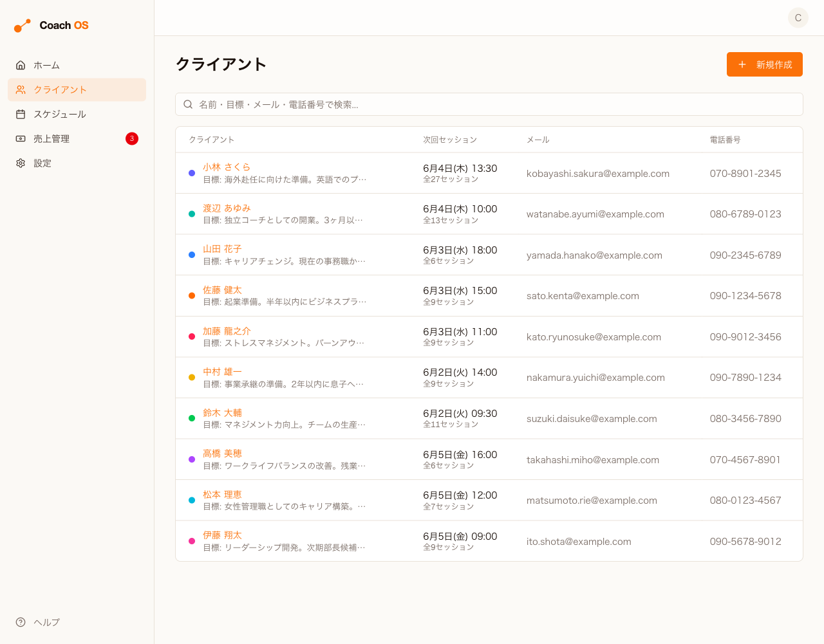Click the 全27セッション count
This screenshot has width=824, height=644.
pyautogui.click(x=451, y=179)
